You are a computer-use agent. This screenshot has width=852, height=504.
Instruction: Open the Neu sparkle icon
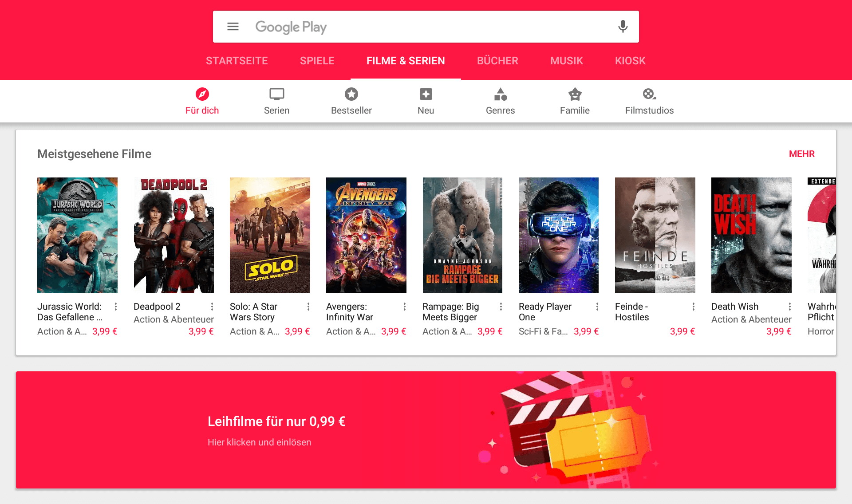(426, 94)
